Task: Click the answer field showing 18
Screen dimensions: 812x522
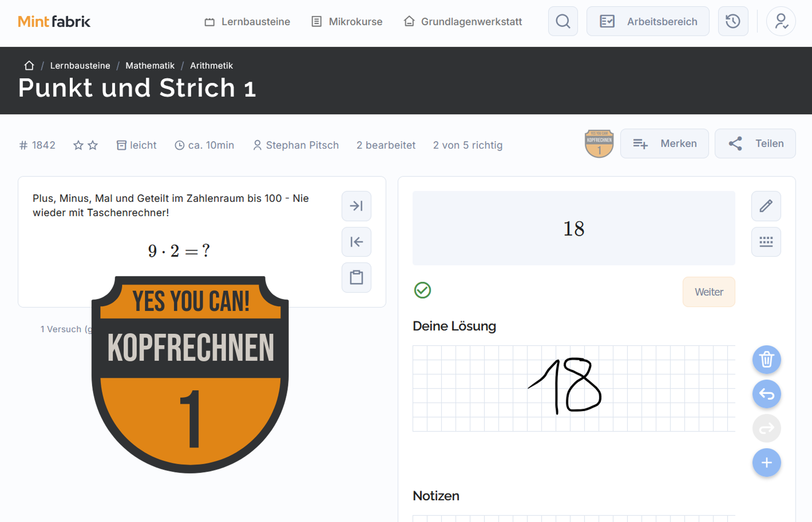Action: (x=573, y=228)
